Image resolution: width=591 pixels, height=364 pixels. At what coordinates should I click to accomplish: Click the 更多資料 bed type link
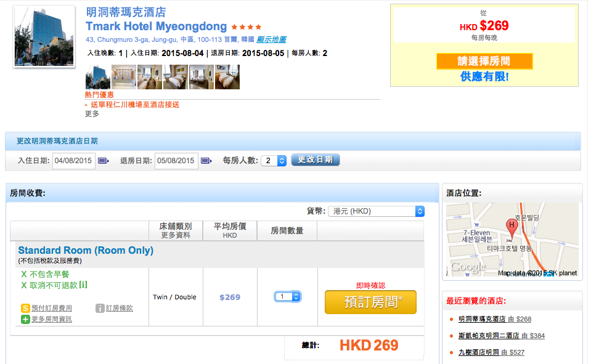click(176, 235)
